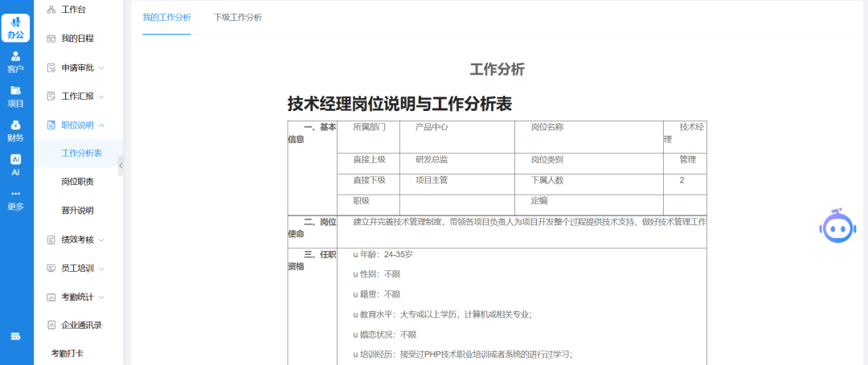
Task: Open the 更多 menu with three dots
Action: [x=15, y=200]
